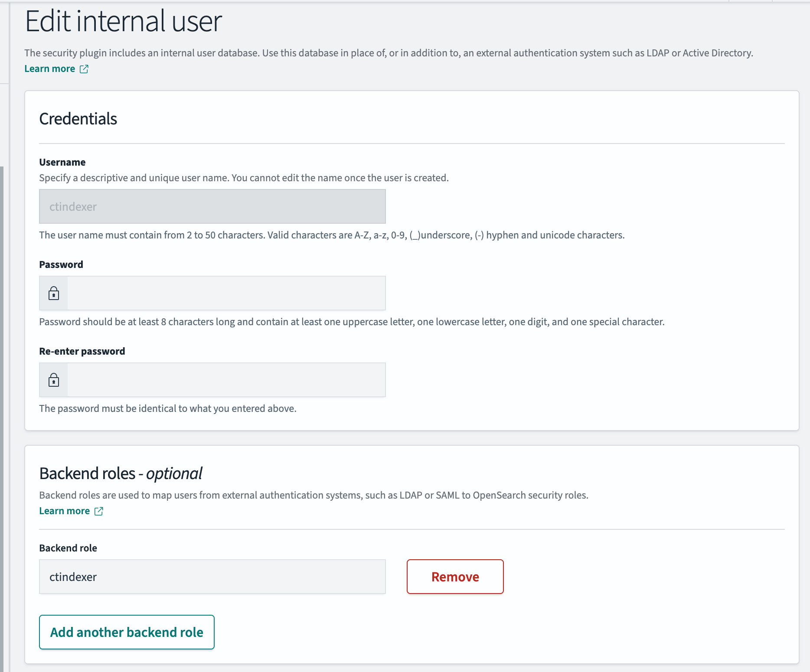The height and width of the screenshot is (672, 810).
Task: Click the Credentials section heading
Action: click(78, 119)
